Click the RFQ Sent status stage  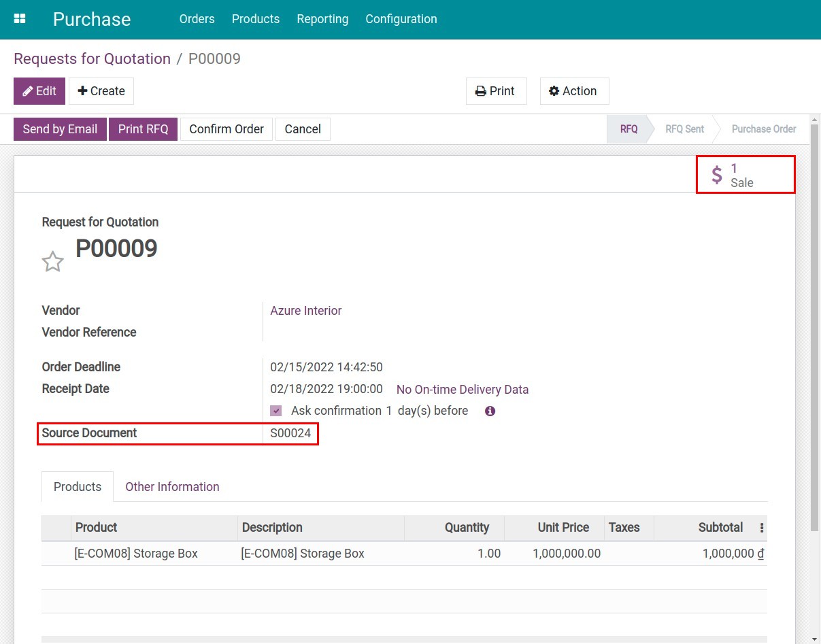pyautogui.click(x=684, y=129)
